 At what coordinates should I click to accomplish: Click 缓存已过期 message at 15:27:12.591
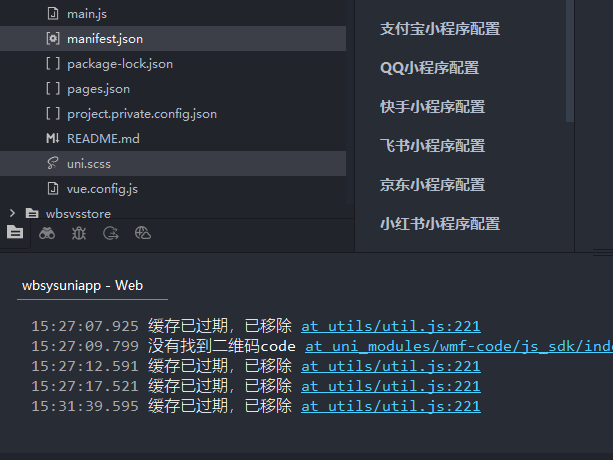[x=220, y=367]
